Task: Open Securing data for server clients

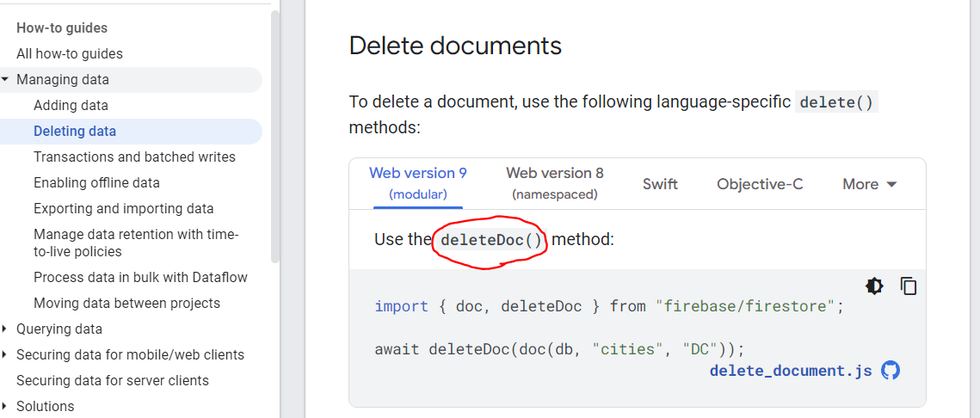Action: pyautogui.click(x=113, y=380)
